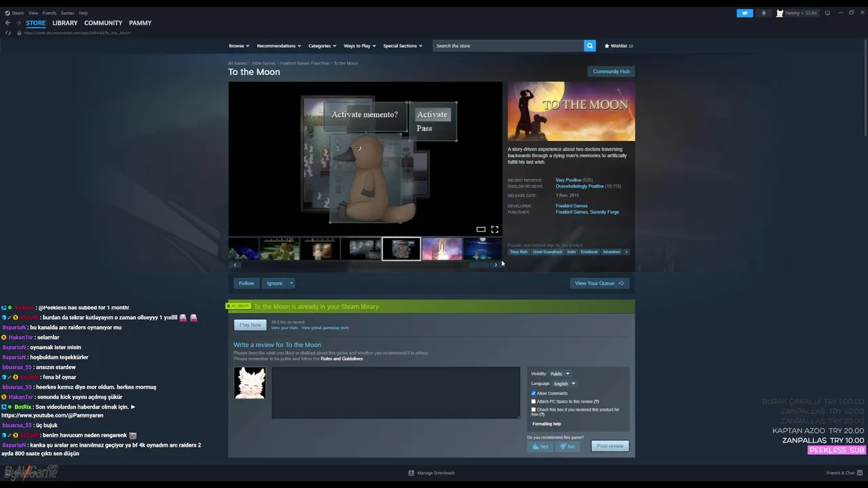Image resolution: width=868 pixels, height=488 pixels.
Task: Open the PAMMY profile tab
Action: click(140, 23)
